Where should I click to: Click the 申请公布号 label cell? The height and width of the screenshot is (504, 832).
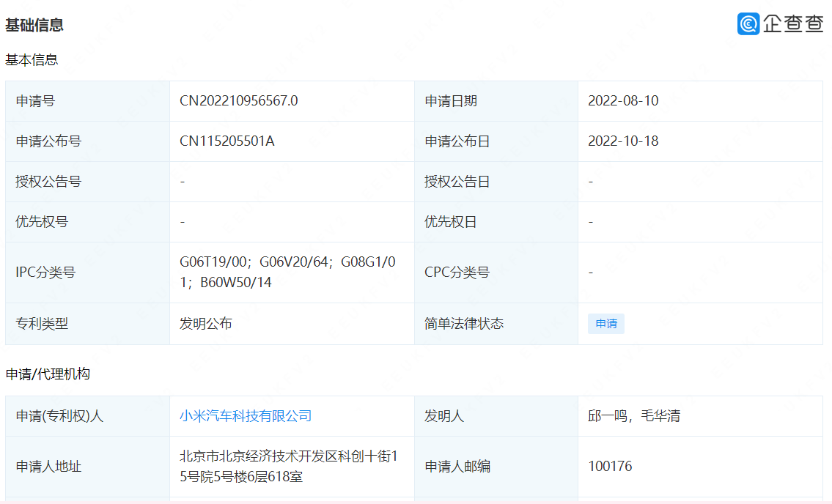tap(87, 141)
